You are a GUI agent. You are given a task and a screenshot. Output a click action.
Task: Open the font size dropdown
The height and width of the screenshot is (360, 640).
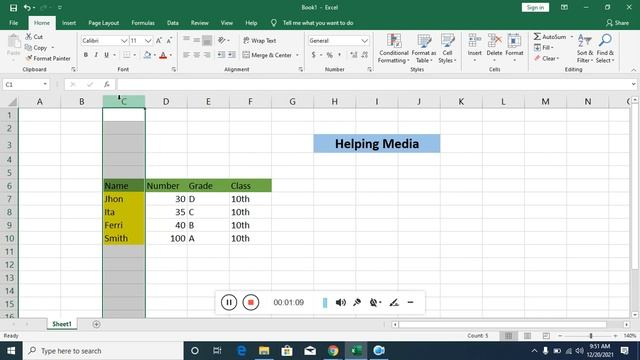click(x=148, y=40)
